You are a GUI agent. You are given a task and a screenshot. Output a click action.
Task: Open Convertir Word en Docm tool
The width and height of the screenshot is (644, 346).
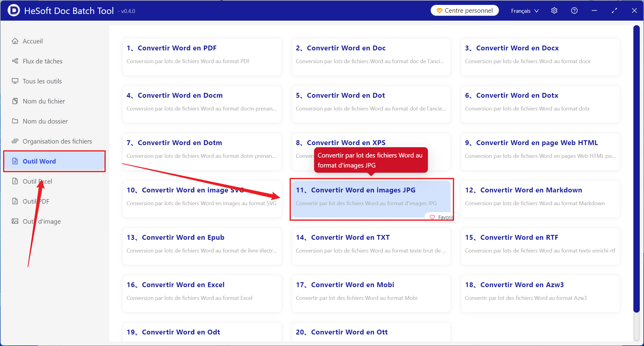pyautogui.click(x=202, y=104)
